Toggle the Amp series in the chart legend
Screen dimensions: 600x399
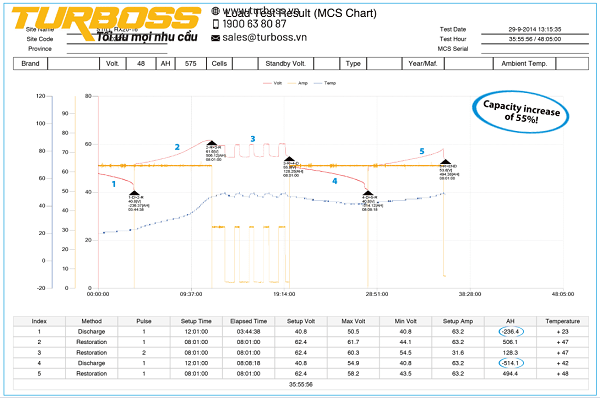point(298,83)
